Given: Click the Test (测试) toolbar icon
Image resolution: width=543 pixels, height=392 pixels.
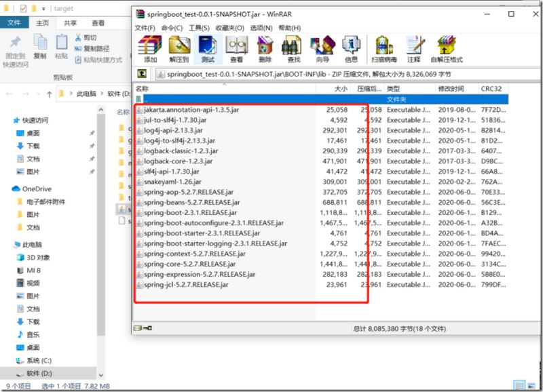Looking at the screenshot, I should [208, 49].
